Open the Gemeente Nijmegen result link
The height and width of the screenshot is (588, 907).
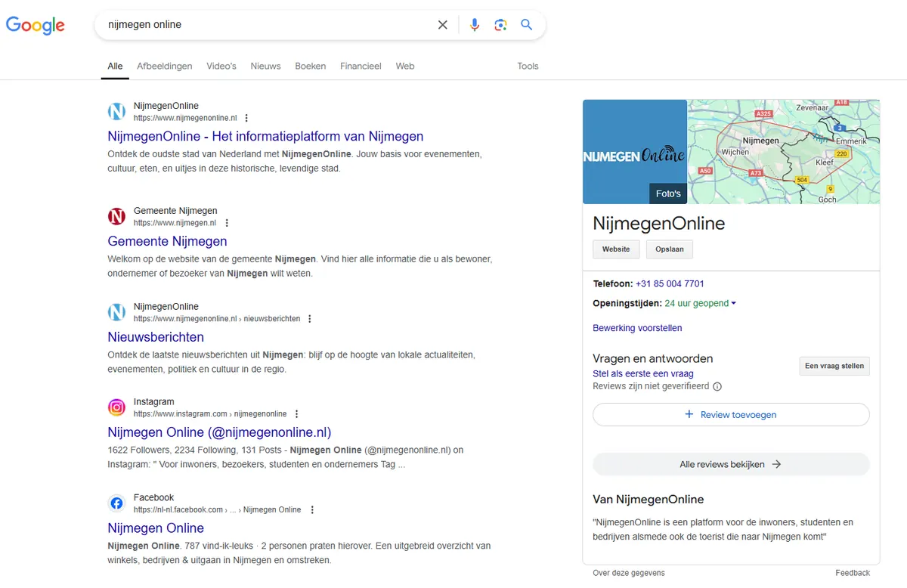(167, 241)
